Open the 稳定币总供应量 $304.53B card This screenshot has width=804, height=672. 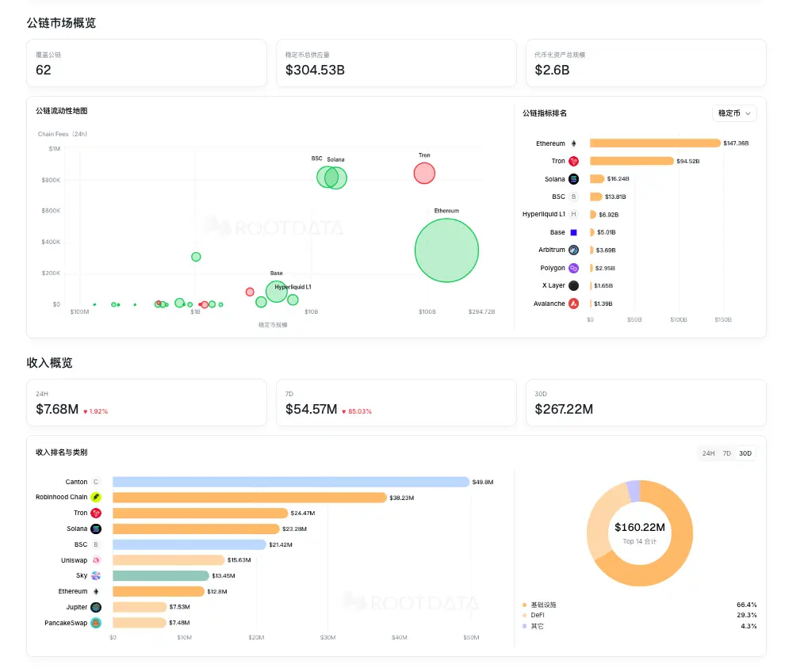point(396,63)
